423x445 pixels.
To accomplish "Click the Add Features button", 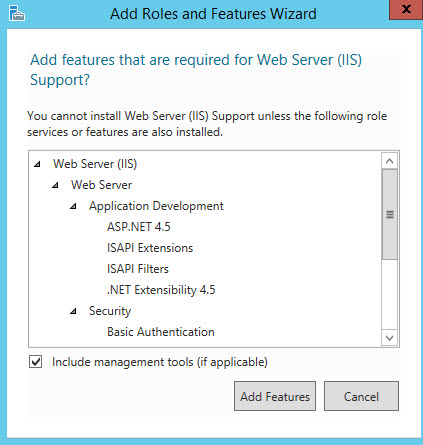I will tap(275, 396).
